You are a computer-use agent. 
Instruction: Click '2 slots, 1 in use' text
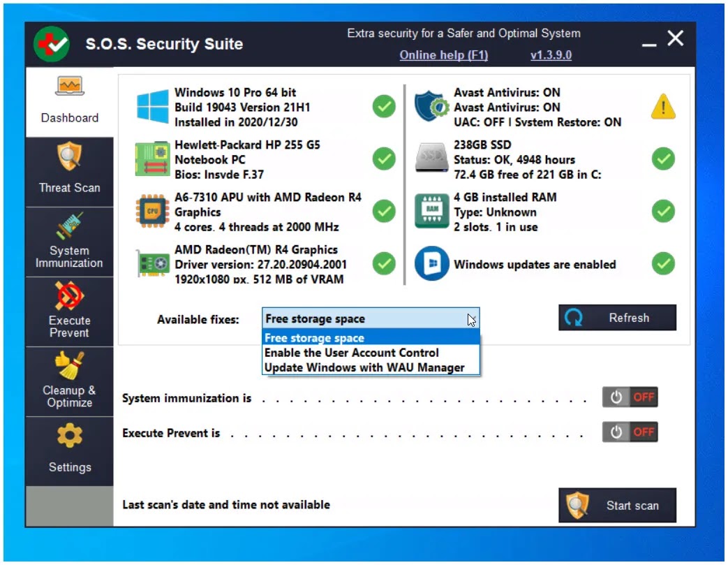pyautogui.click(x=496, y=227)
